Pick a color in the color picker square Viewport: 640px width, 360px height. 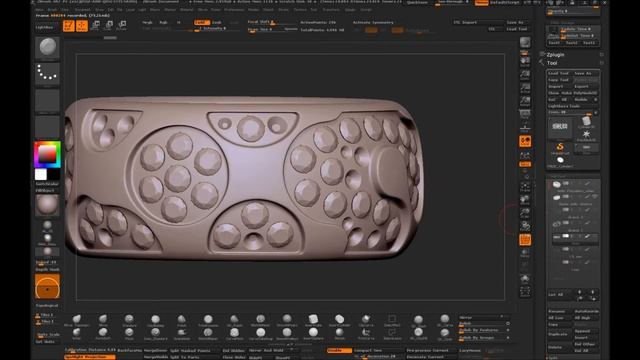click(47, 154)
